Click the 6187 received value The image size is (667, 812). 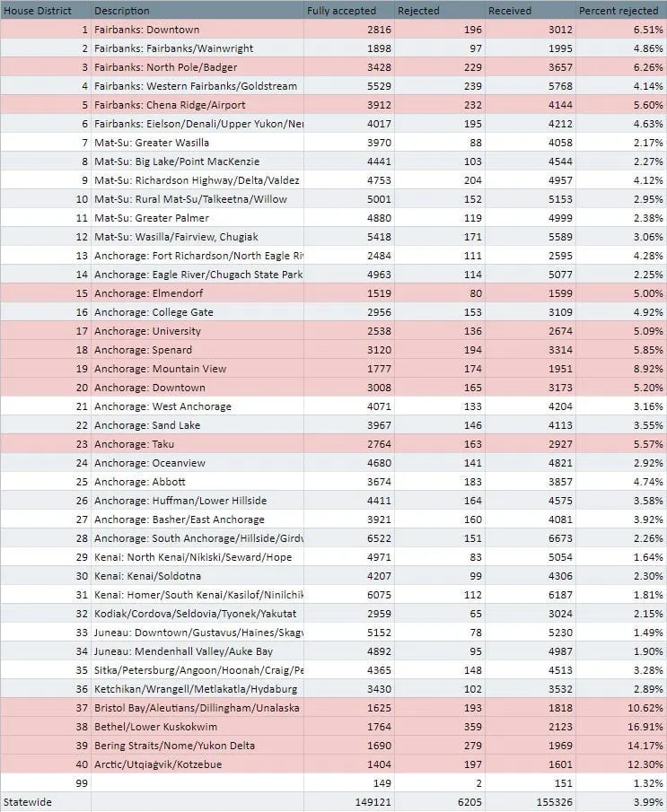coord(561,595)
